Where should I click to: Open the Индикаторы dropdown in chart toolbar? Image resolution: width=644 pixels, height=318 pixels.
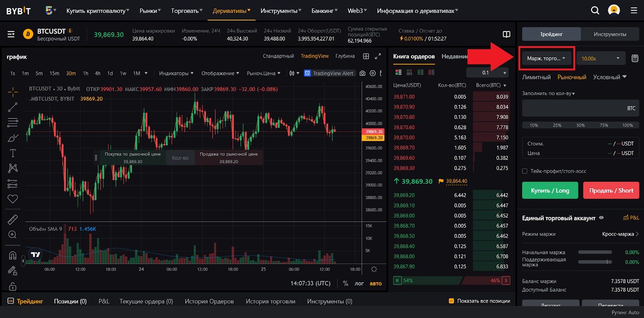point(176,73)
